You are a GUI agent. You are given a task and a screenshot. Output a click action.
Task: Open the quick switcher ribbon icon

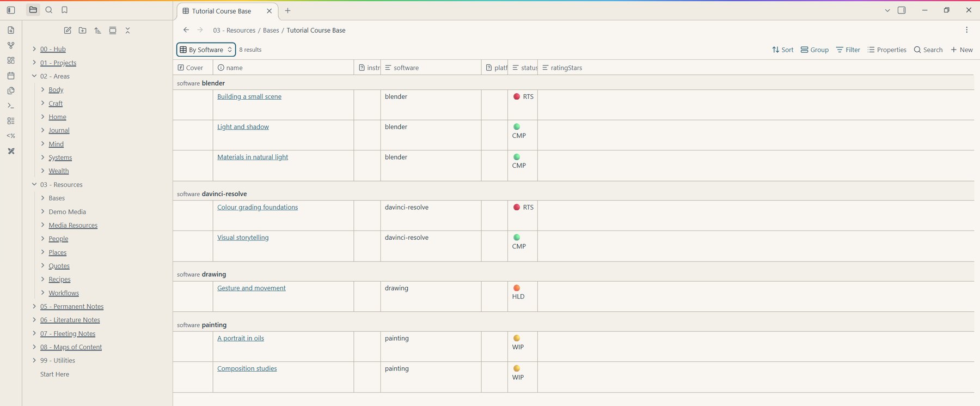(11, 30)
